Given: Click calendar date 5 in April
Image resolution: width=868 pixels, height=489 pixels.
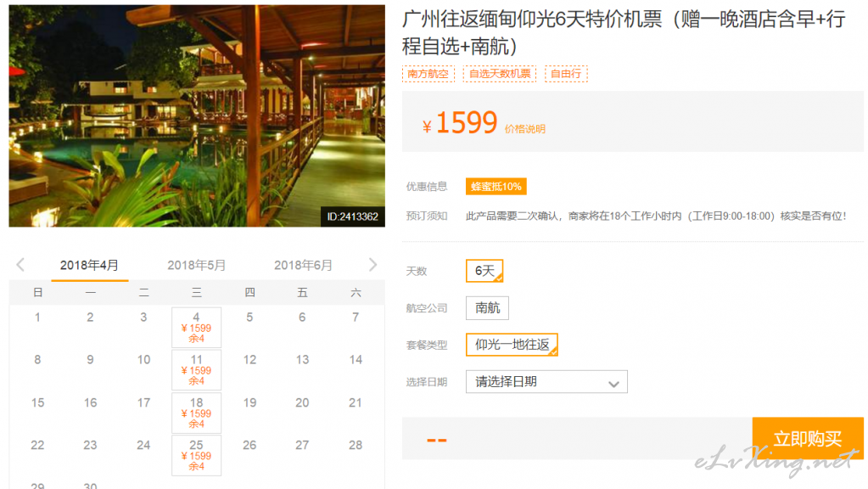Looking at the screenshot, I should (249, 318).
